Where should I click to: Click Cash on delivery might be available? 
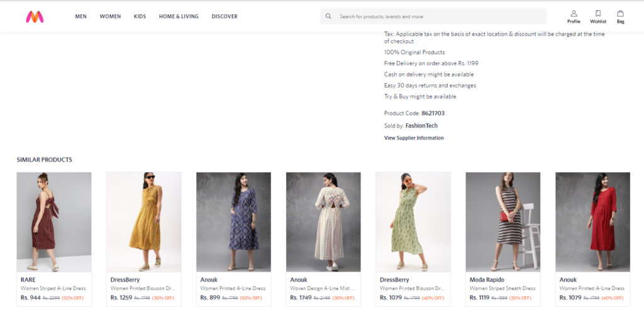429,75
